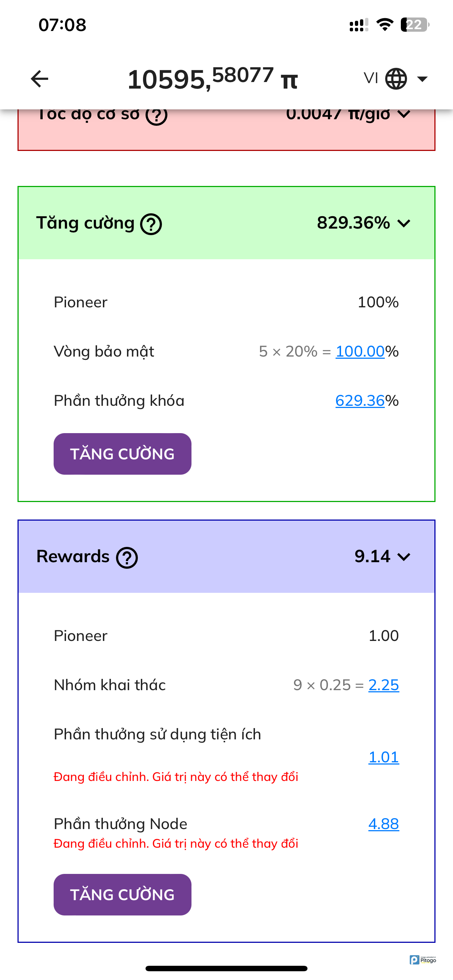Collapse the Rewards 9.14 section

click(403, 557)
